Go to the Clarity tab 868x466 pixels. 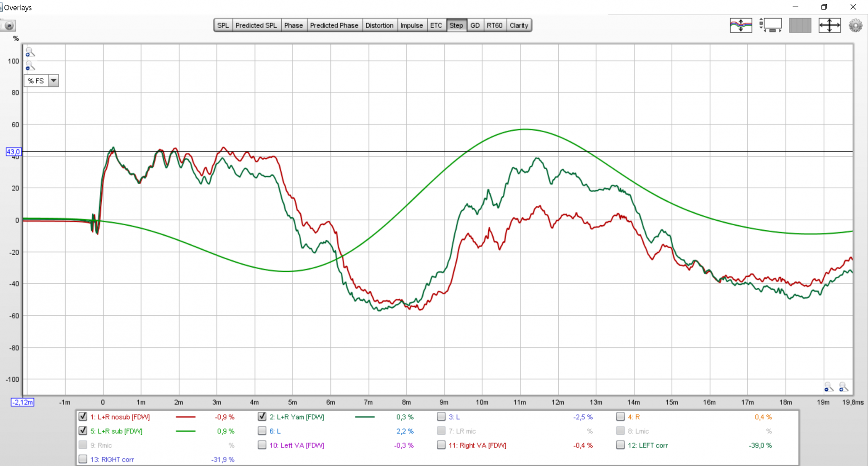519,25
